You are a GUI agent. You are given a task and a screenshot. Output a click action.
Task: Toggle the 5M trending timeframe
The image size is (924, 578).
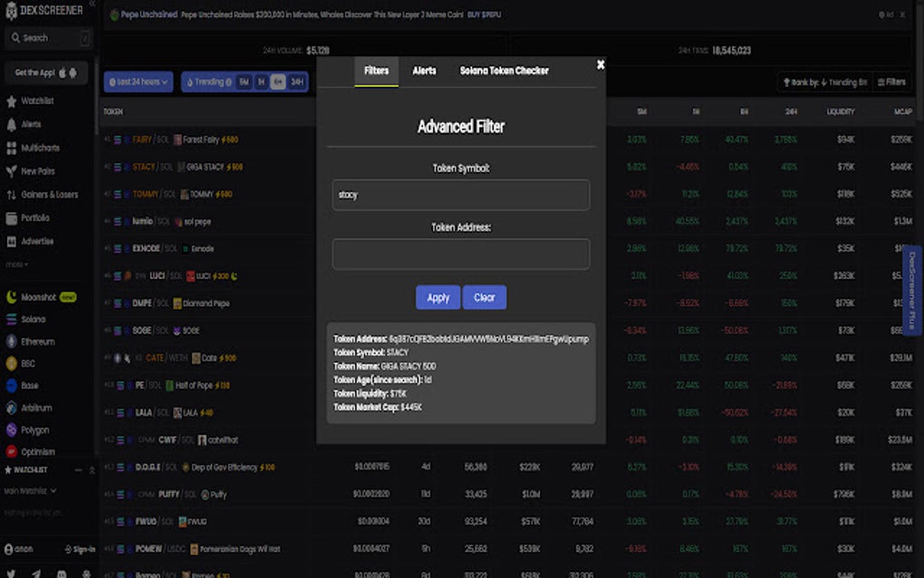tap(243, 82)
